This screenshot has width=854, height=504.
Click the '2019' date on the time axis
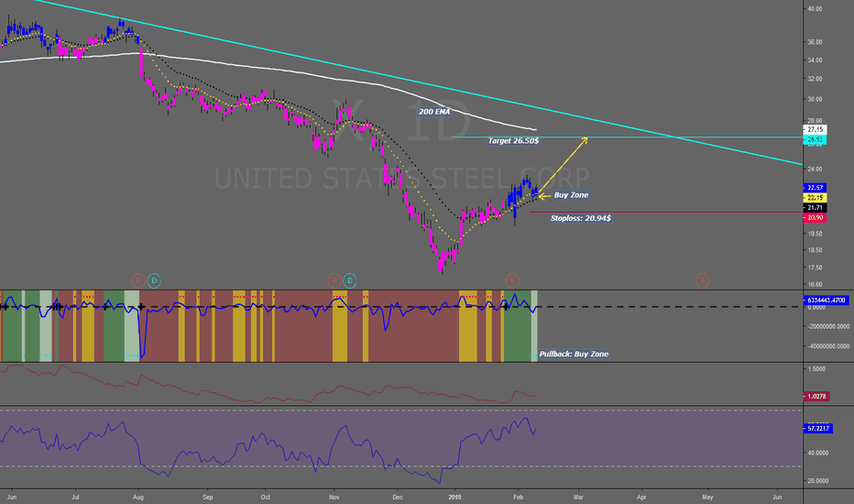454,497
